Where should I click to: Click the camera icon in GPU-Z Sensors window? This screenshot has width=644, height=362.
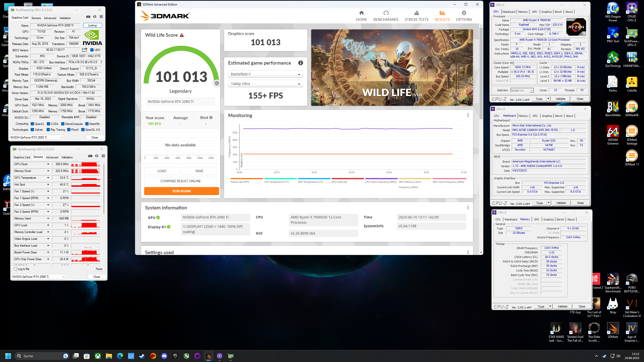90,156
